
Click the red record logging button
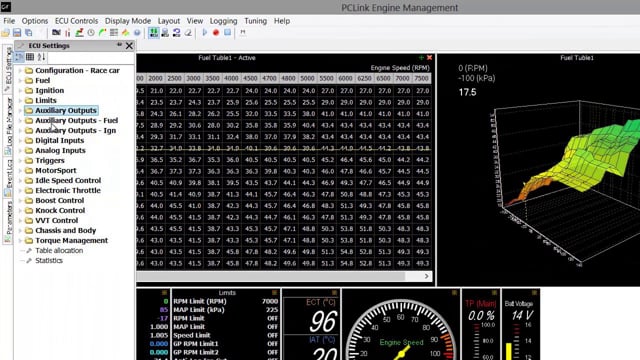(x=216, y=33)
